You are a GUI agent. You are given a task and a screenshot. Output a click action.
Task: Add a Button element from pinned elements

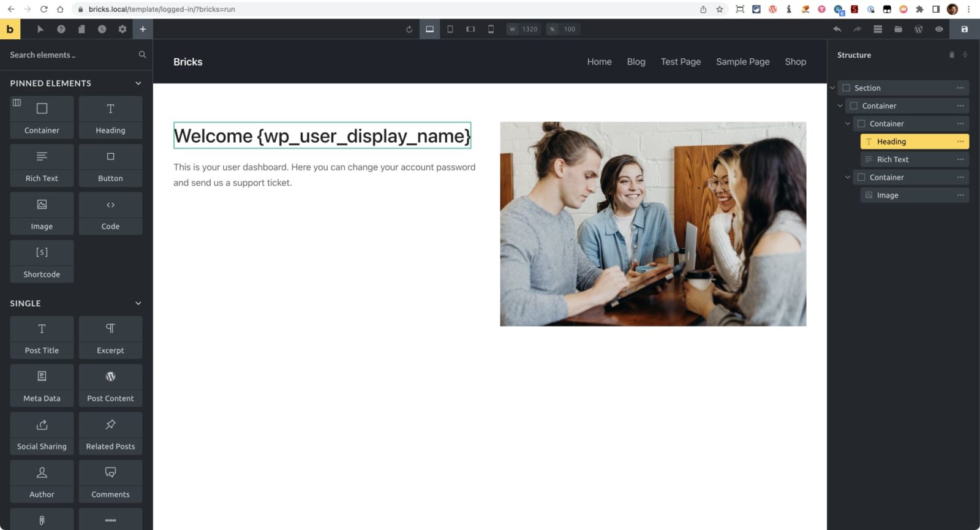(x=110, y=165)
